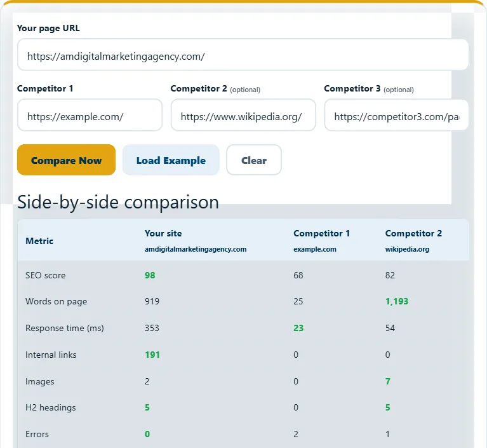Viewport: 487px width, 448px height.
Task: Click the Your page URL input field
Action: point(243,55)
